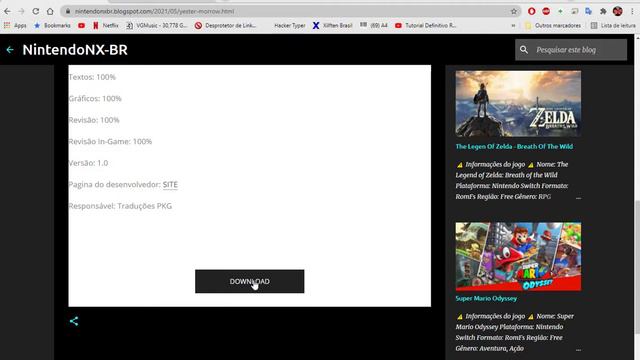The width and height of the screenshot is (640, 360).
Task: Click the post share icon
Action: click(74, 321)
